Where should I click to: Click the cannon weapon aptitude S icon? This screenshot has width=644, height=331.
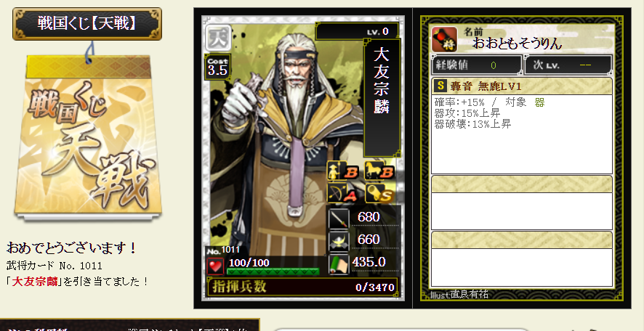point(379,194)
